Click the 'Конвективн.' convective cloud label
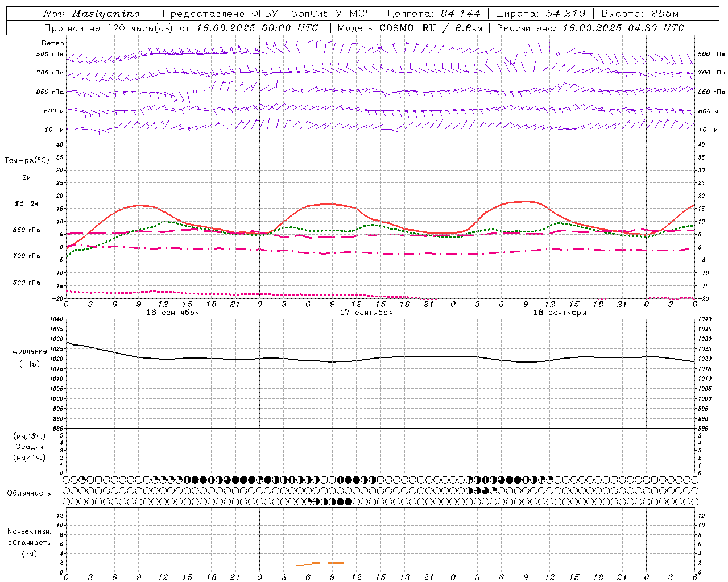Image resolution: width=728 pixels, height=582 pixels. 30,531
